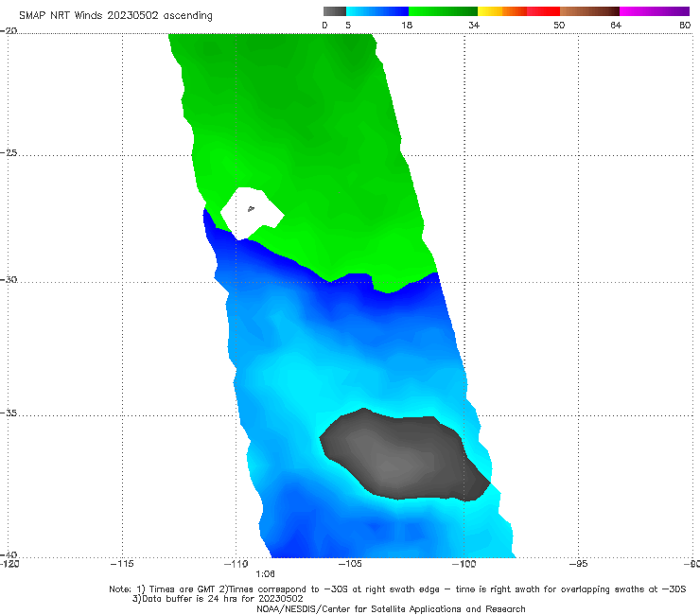Click the longitude axis label '-105'
Image resolution: width=700 pixels, height=615 pixels.
click(x=350, y=564)
